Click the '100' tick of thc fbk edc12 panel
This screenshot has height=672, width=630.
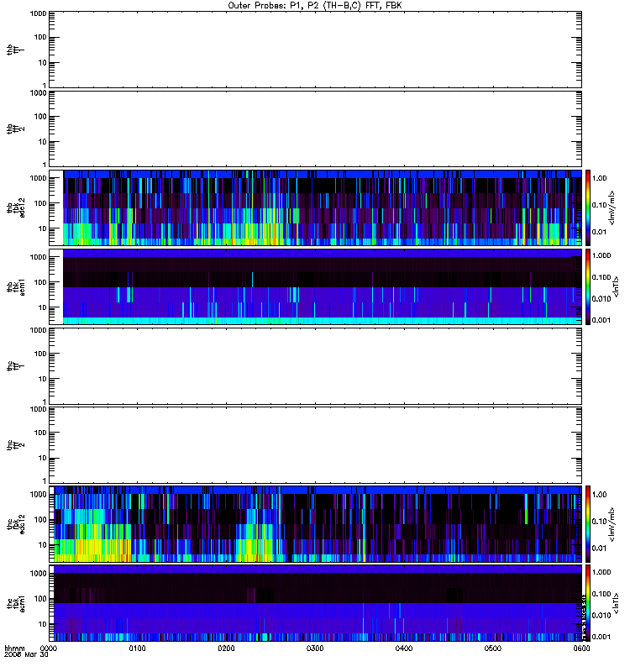pyautogui.click(x=40, y=520)
